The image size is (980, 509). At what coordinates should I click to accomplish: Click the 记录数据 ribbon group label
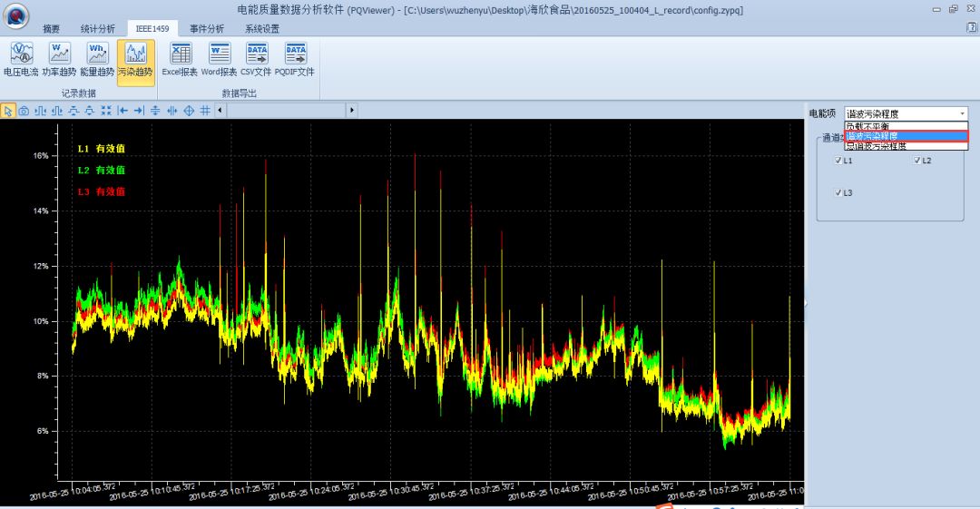tap(79, 93)
